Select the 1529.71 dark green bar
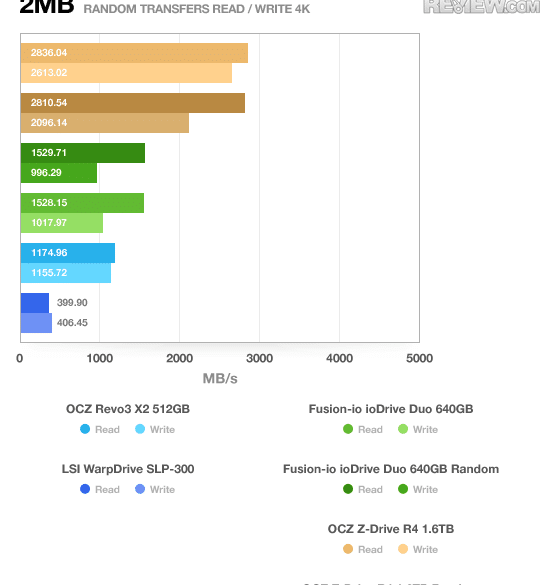The image size is (560, 585). [83, 153]
